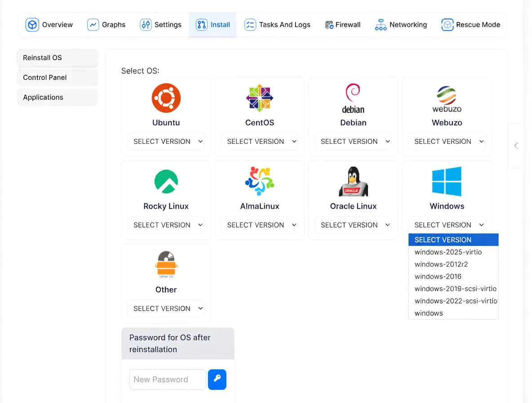Viewport: 532px width, 403px height.
Task: Click the Windows logo
Action: (447, 181)
